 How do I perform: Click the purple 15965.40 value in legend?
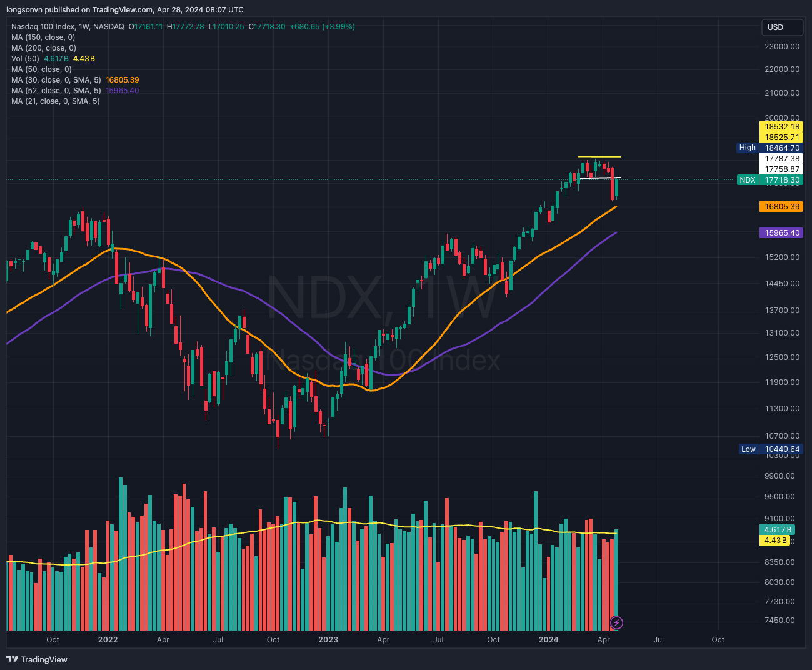[123, 91]
